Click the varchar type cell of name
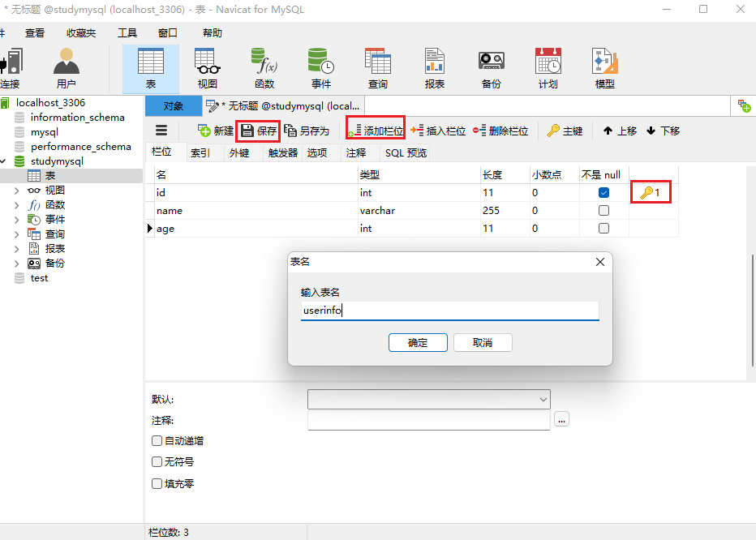The width and height of the screenshot is (756, 540). pyautogui.click(x=419, y=210)
